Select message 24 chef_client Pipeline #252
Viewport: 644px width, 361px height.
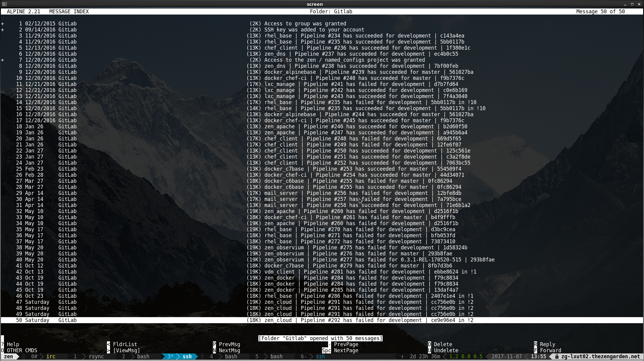tap(322, 163)
